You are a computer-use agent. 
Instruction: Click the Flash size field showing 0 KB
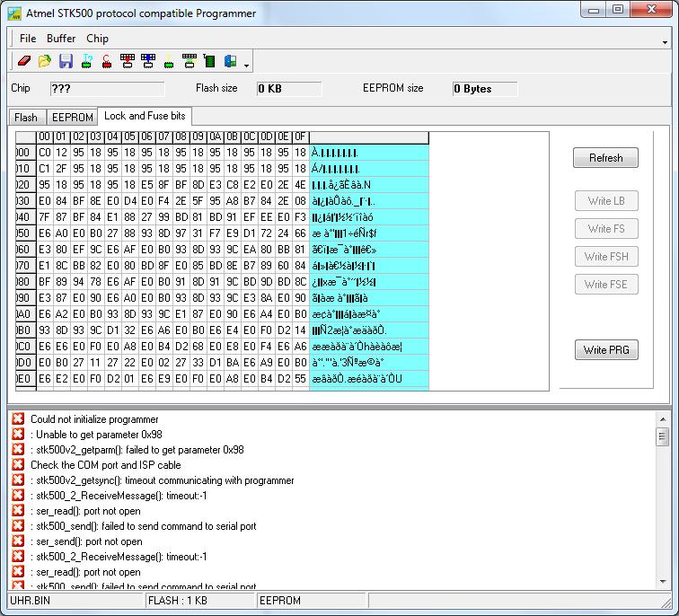pyautogui.click(x=289, y=89)
